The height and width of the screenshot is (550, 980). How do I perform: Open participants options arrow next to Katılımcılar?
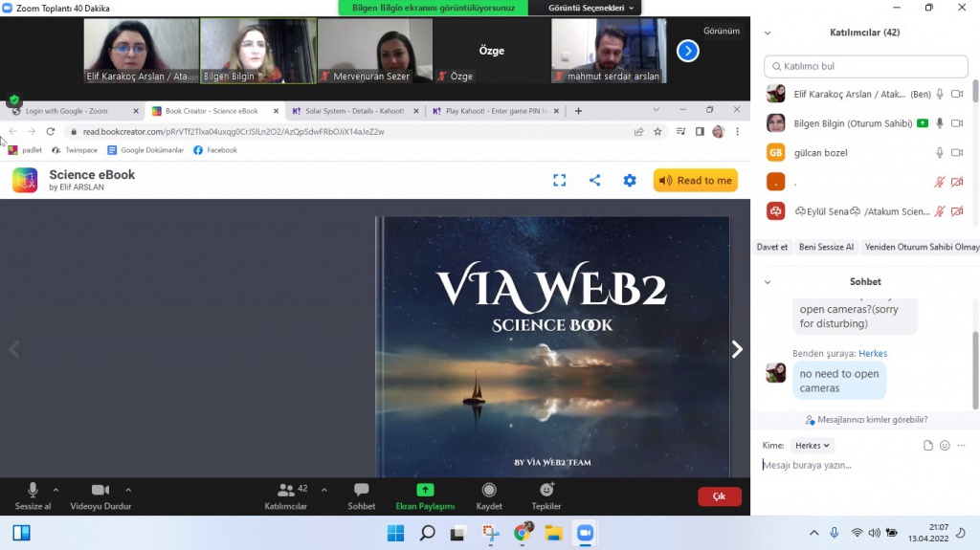[x=323, y=490]
